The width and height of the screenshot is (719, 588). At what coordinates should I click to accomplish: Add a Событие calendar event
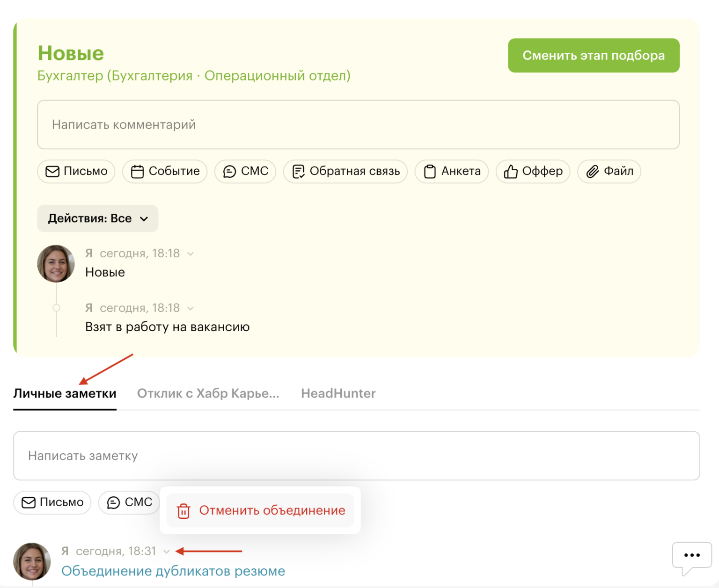[165, 171]
